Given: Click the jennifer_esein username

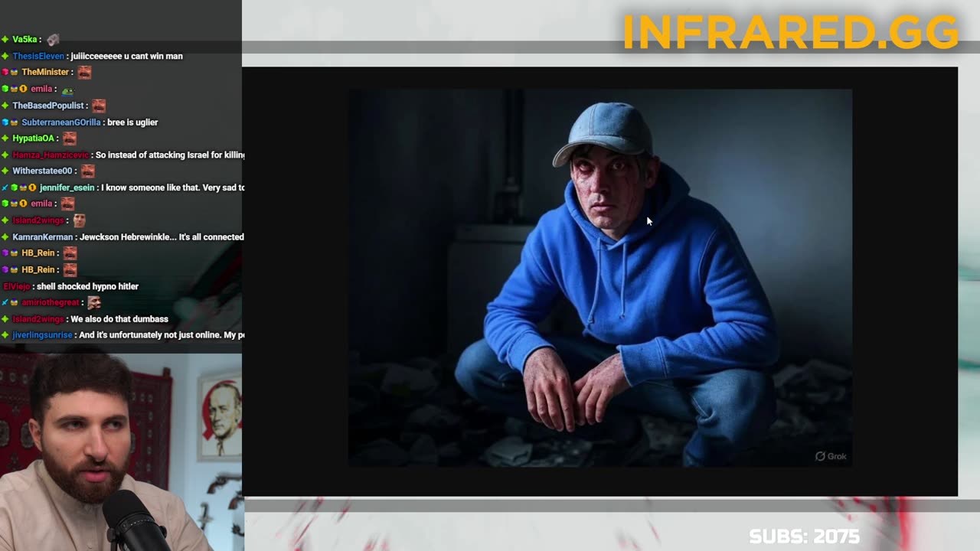Looking at the screenshot, I should coord(67,187).
